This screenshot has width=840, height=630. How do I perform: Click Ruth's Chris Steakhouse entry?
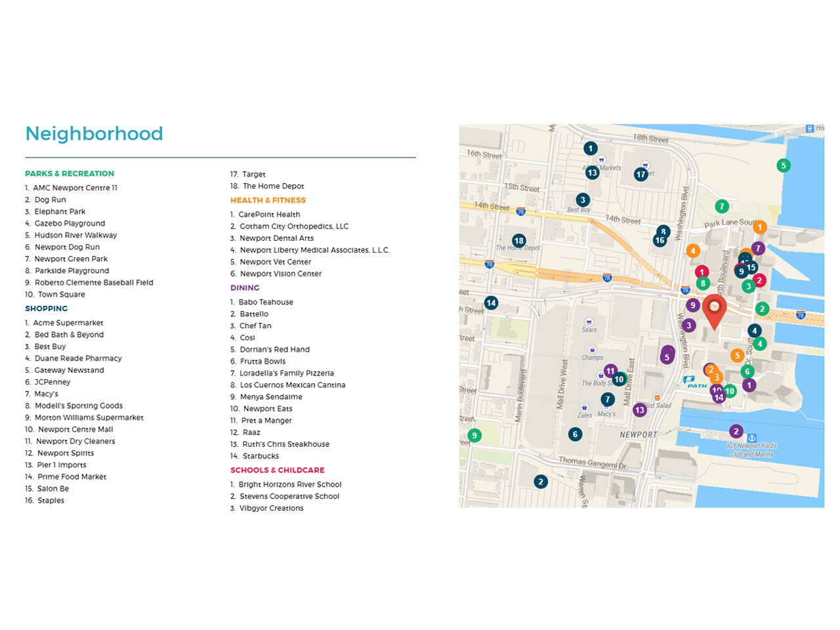pos(280,444)
